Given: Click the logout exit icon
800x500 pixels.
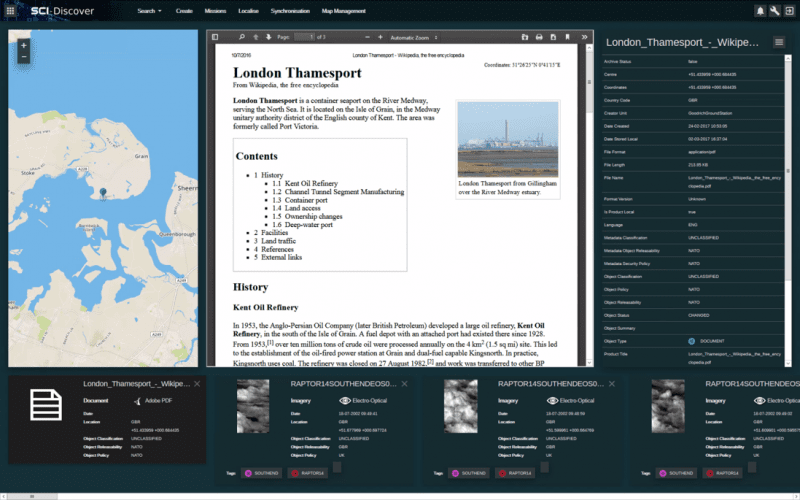Looking at the screenshot, I should point(789,11).
